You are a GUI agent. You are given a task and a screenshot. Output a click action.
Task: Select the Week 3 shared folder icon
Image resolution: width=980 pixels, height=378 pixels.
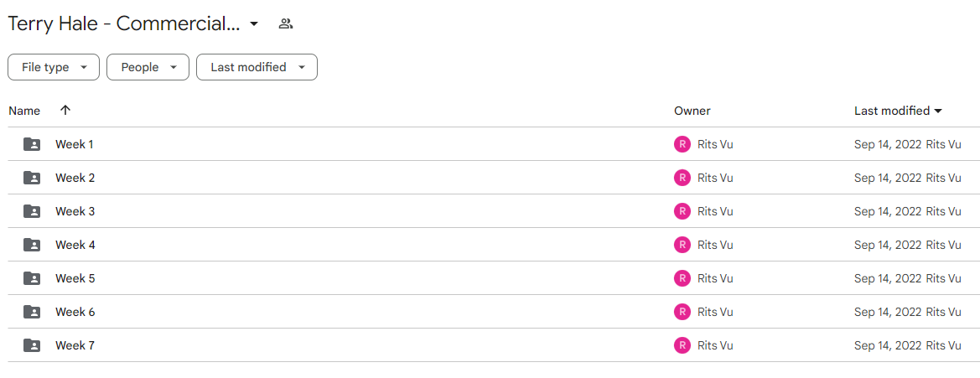(x=32, y=212)
